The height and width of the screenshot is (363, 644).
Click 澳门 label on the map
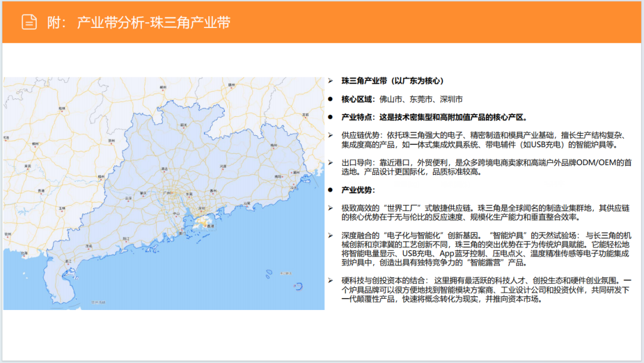click(x=182, y=233)
